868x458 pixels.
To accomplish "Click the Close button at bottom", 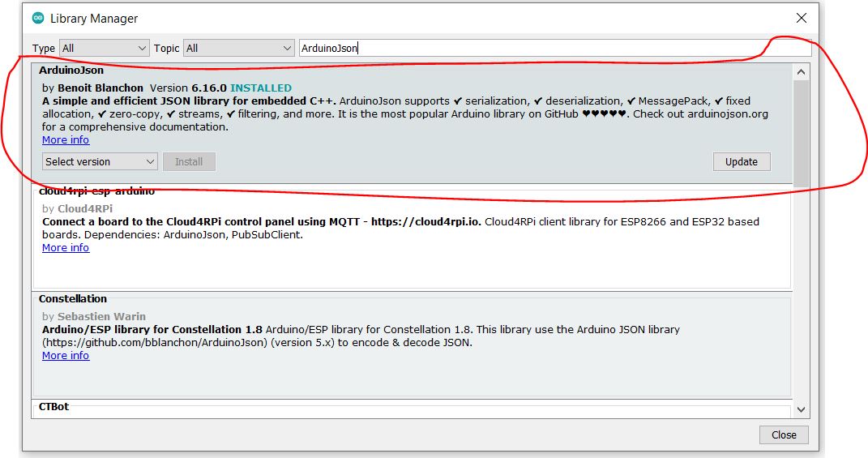I will tap(784, 434).
